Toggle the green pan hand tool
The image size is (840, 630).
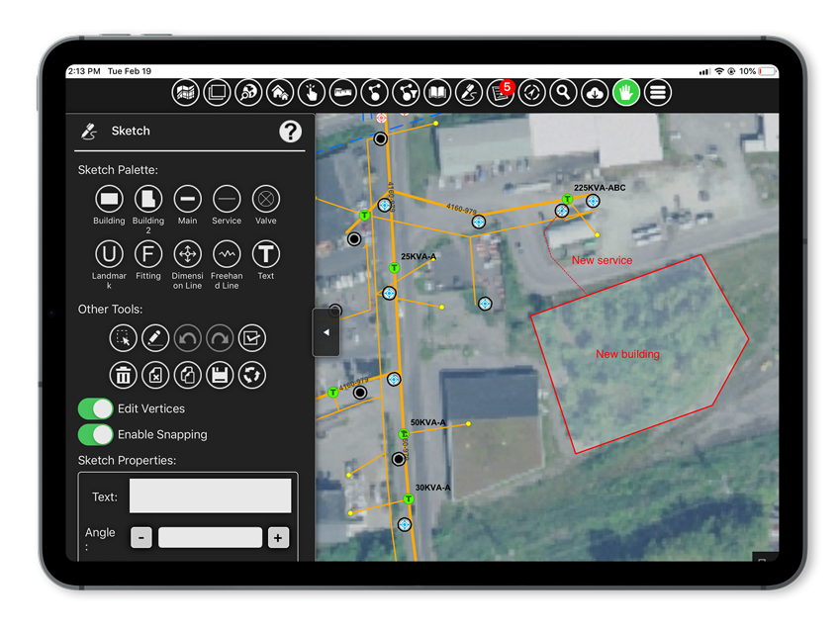[x=626, y=93]
